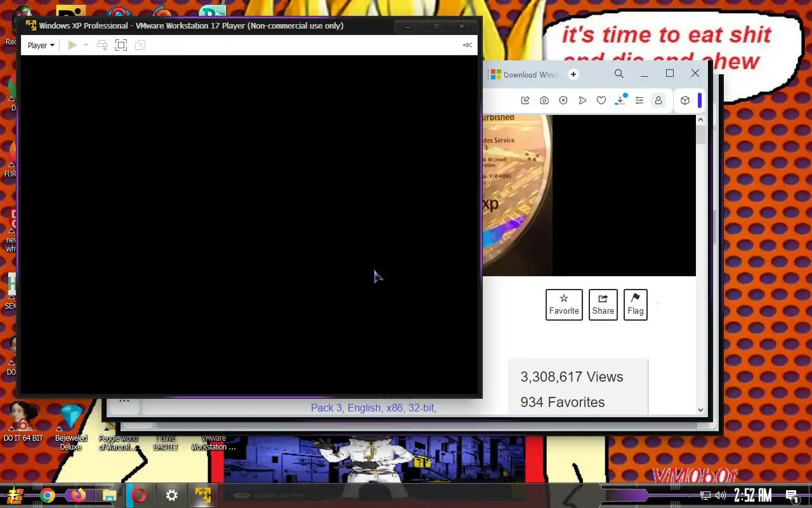Launch Google Chrome from the taskbar
The image size is (812, 508).
[48, 495]
